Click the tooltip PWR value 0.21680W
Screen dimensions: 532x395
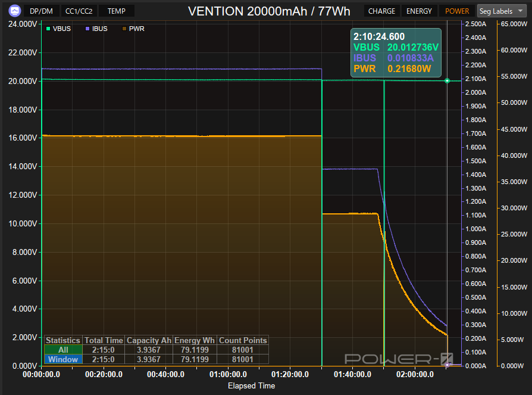(409, 69)
